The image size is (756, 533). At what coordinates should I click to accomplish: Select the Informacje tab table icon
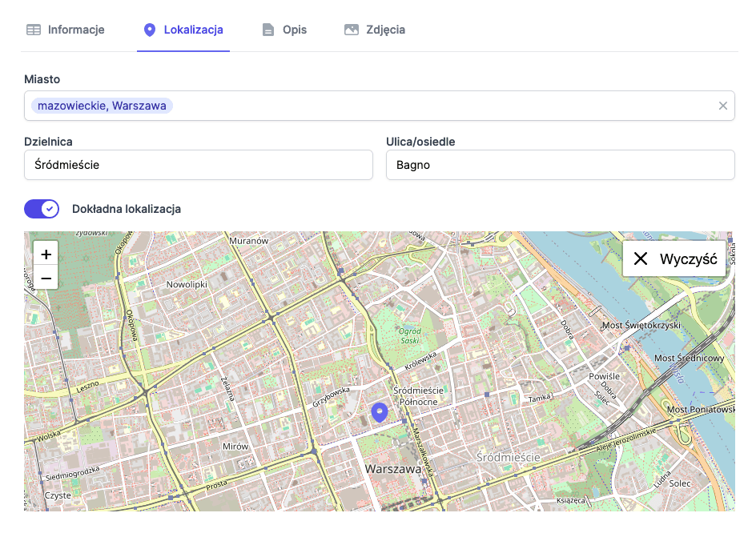click(x=33, y=30)
